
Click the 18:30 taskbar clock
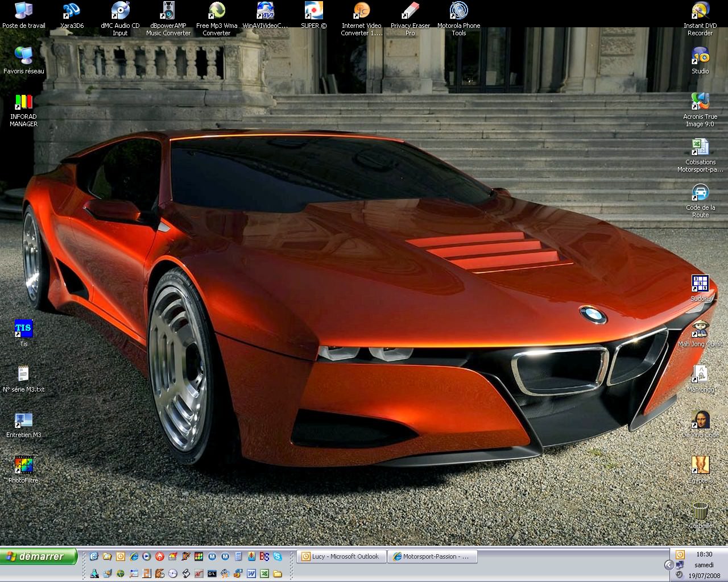(x=704, y=554)
